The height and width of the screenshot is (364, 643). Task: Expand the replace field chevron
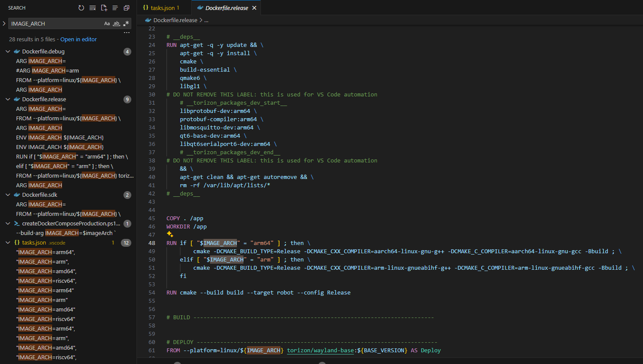tap(4, 23)
